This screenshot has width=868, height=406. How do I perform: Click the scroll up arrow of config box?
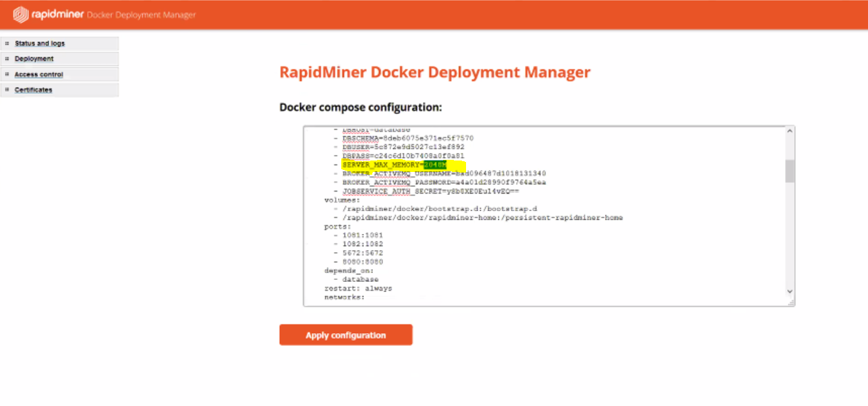tap(790, 132)
